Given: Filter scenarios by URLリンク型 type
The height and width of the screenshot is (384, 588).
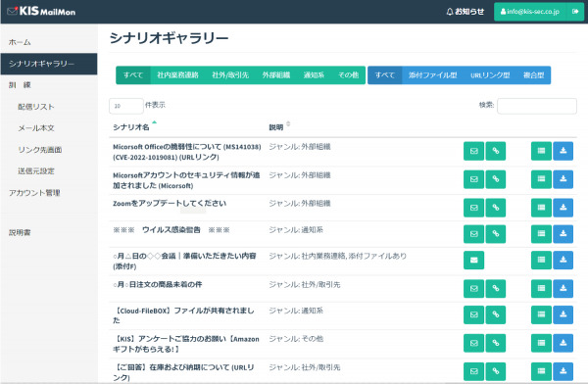Looking at the screenshot, I should click(x=490, y=75).
